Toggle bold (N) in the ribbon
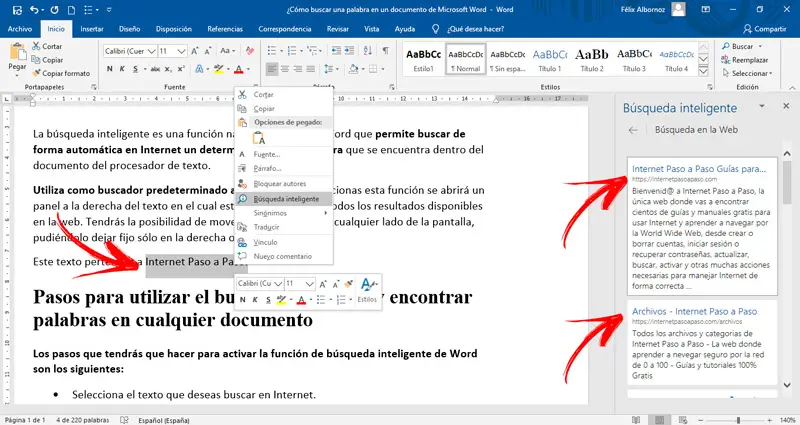The width and height of the screenshot is (800, 425). 110,69
